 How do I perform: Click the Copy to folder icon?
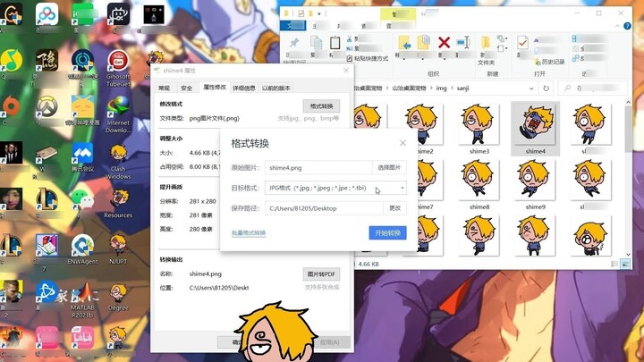point(423,42)
